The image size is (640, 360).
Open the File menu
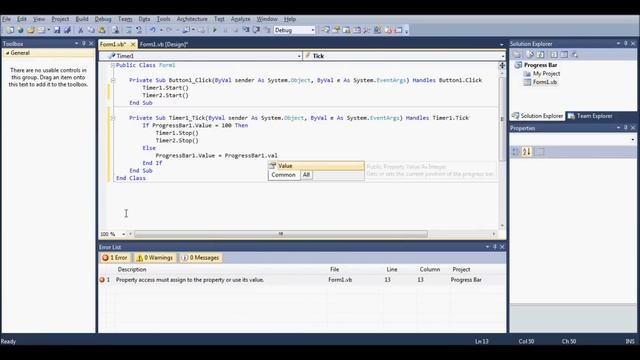coord(6,19)
